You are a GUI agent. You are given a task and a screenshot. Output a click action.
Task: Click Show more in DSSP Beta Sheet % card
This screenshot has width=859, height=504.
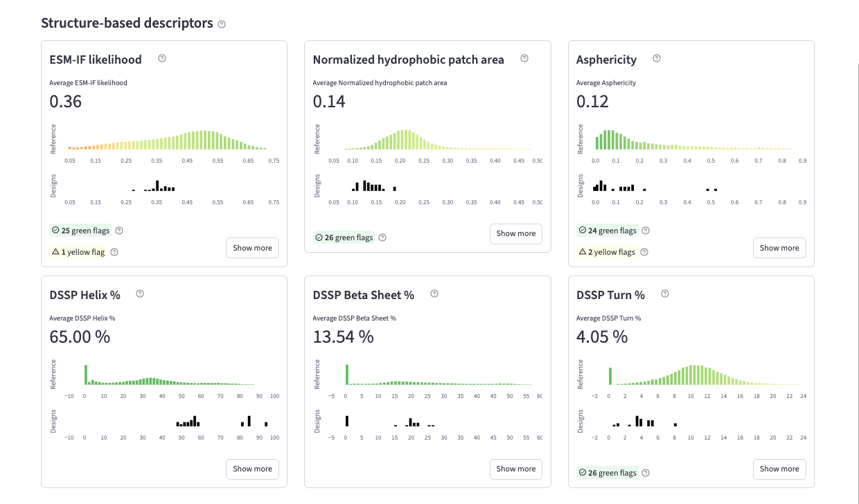(x=515, y=469)
